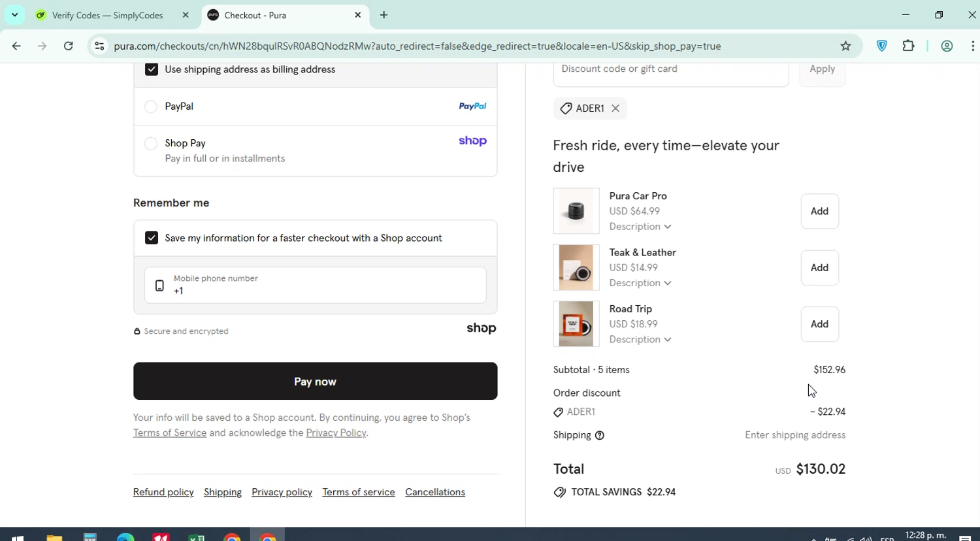This screenshot has width=980, height=541.
Task: Open the Extensions puzzle icon
Action: 908,46
